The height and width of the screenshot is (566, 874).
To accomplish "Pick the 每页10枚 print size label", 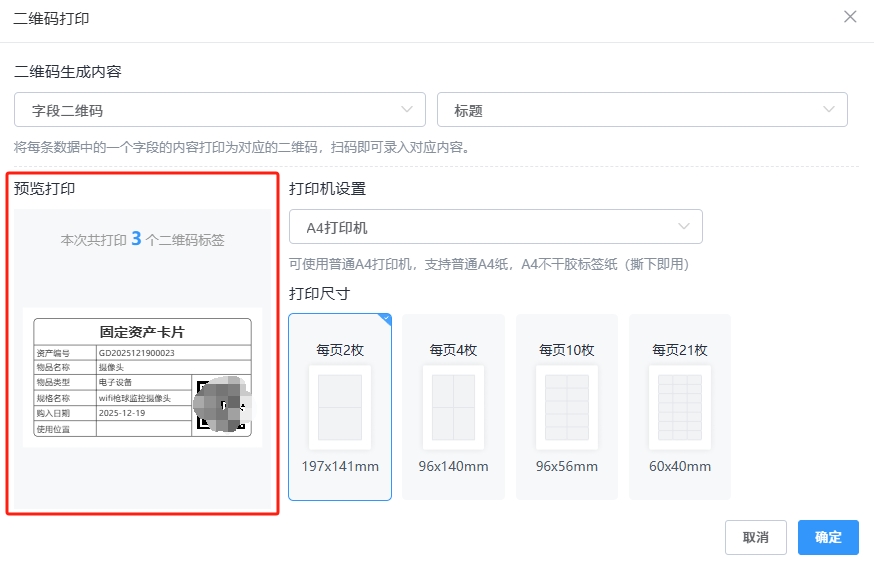I will point(566,350).
